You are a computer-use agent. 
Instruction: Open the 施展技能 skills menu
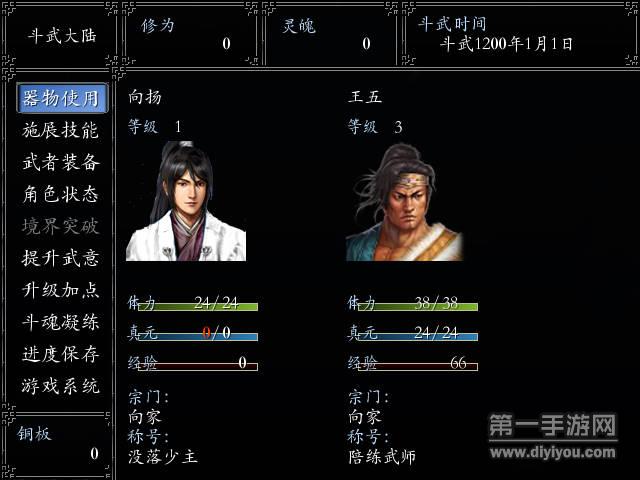[60, 130]
